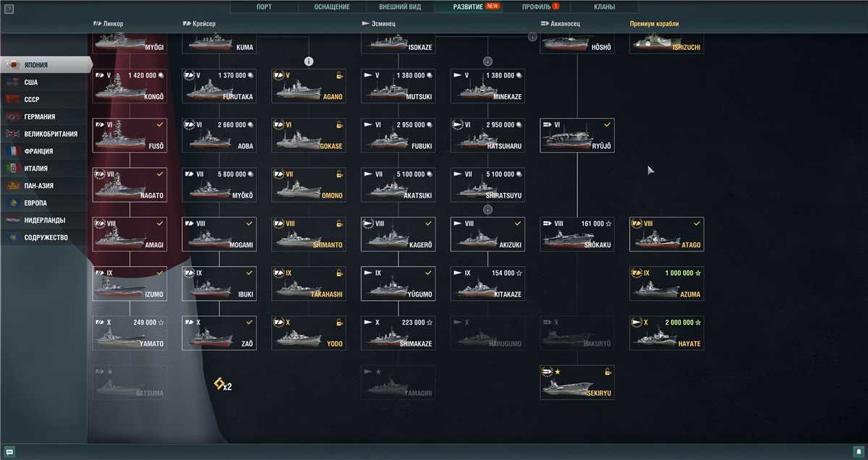Image resolution: width=868 pixels, height=460 pixels.
Task: Switch to the Внешний вид tab
Action: pyautogui.click(x=401, y=7)
